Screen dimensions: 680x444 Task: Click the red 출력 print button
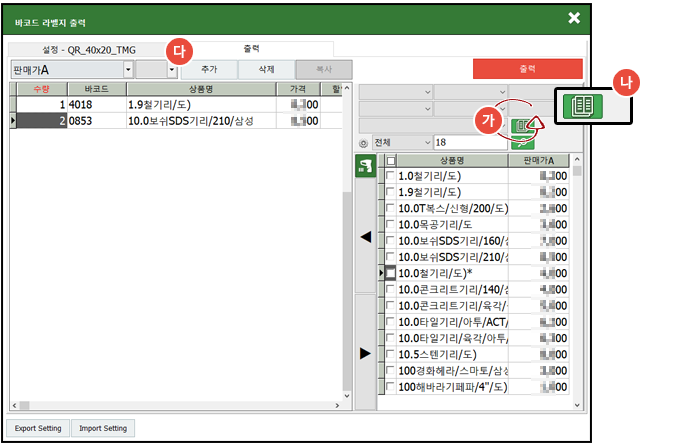tap(528, 69)
